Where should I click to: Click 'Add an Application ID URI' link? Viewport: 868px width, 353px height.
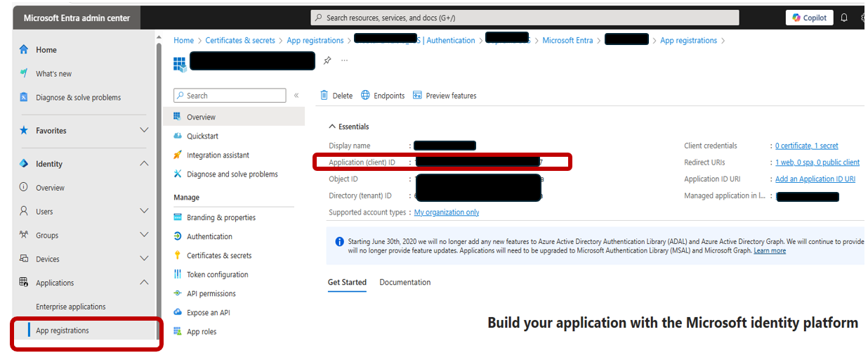815,179
